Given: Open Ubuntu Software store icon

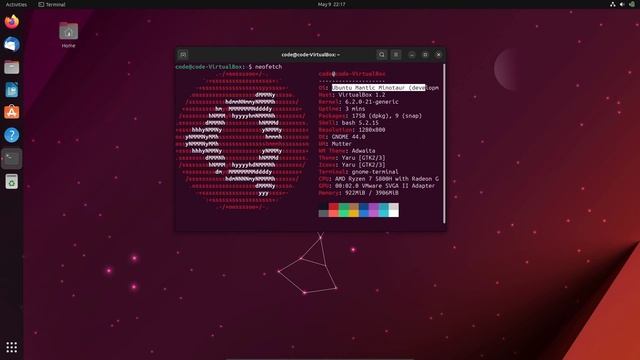Looking at the screenshot, I should pos(12,112).
